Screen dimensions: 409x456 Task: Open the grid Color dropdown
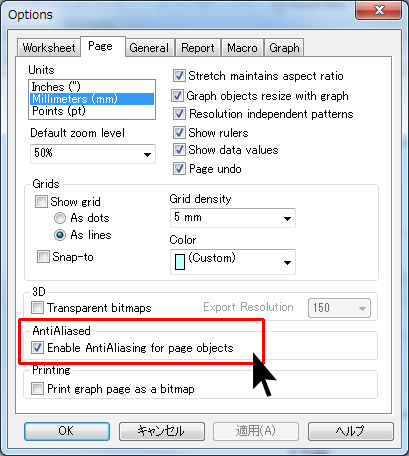(x=233, y=262)
